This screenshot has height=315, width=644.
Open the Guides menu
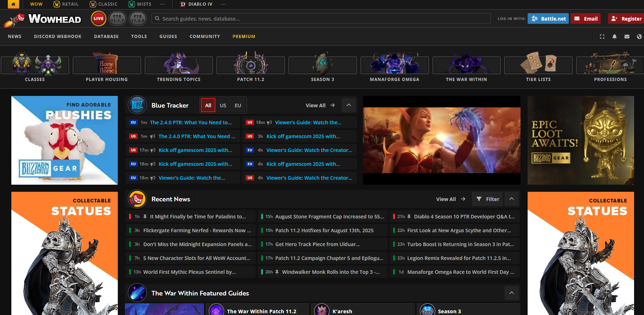[168, 36]
